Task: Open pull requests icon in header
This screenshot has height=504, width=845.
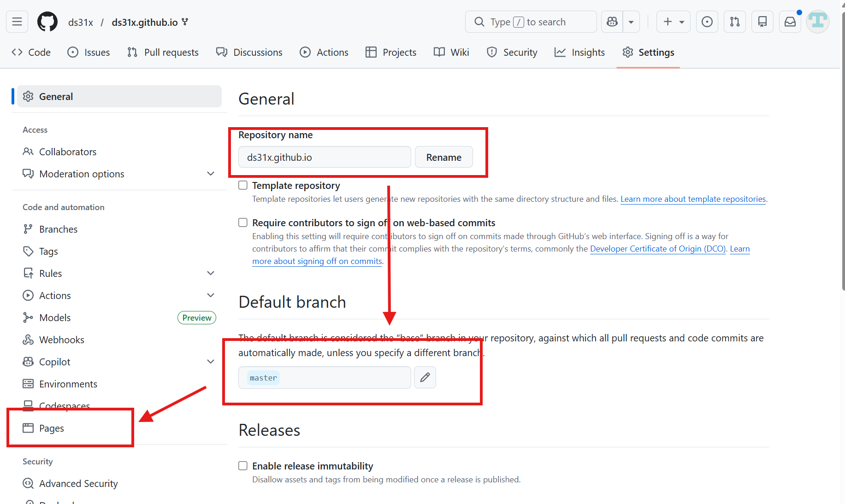Action: [x=735, y=22]
